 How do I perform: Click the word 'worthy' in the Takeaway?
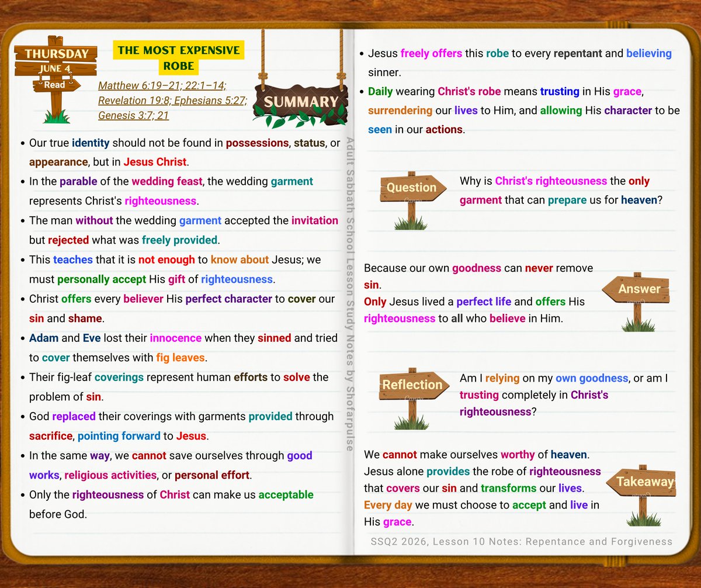pos(518,454)
